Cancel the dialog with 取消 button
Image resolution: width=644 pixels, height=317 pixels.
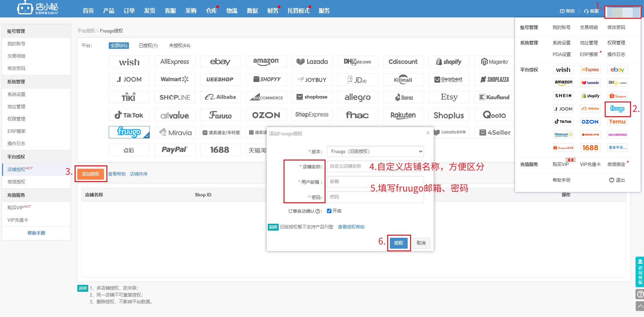[x=421, y=243]
